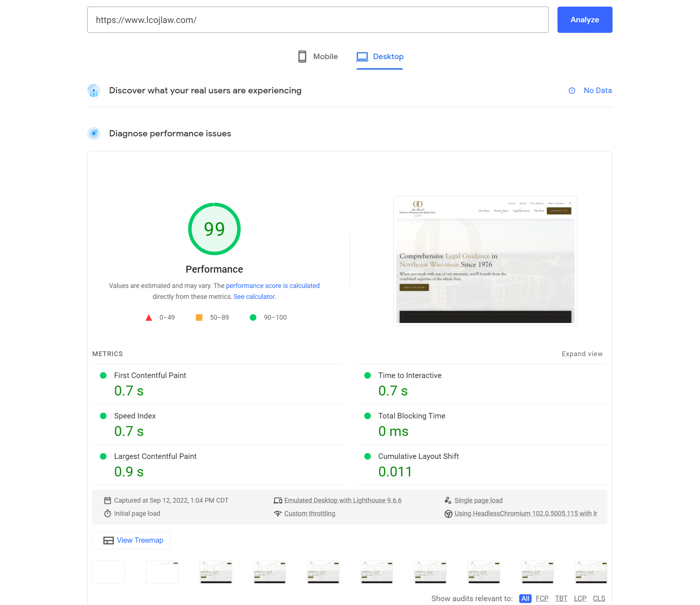The width and height of the screenshot is (700, 605).
Task: Click the No Data info icon
Action: point(572,91)
